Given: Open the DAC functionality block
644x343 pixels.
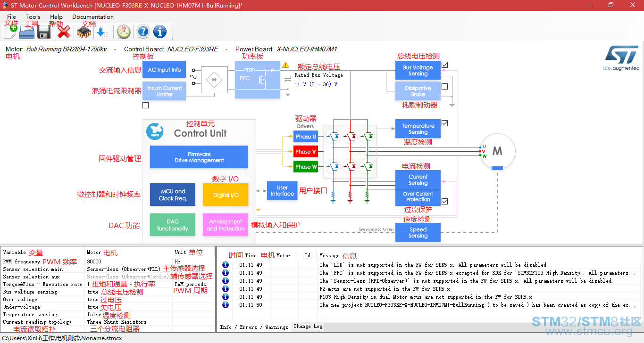Looking at the screenshot, I should click(173, 225).
